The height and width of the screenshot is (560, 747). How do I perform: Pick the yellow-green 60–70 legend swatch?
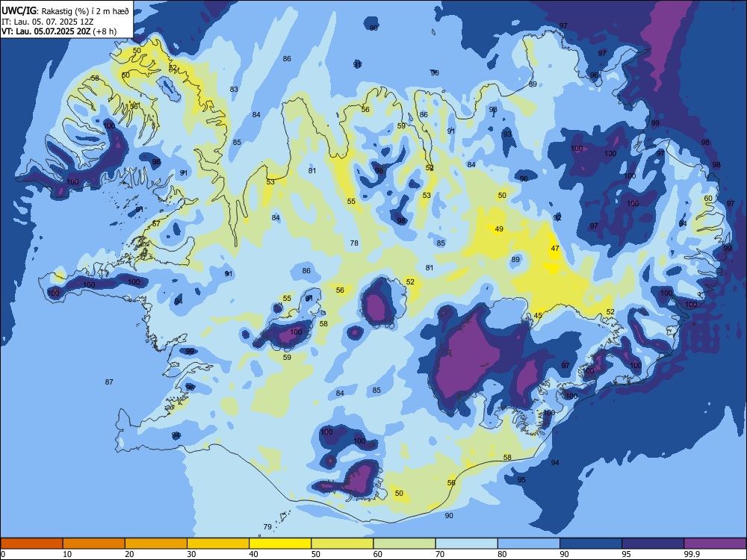pyautogui.click(x=404, y=544)
